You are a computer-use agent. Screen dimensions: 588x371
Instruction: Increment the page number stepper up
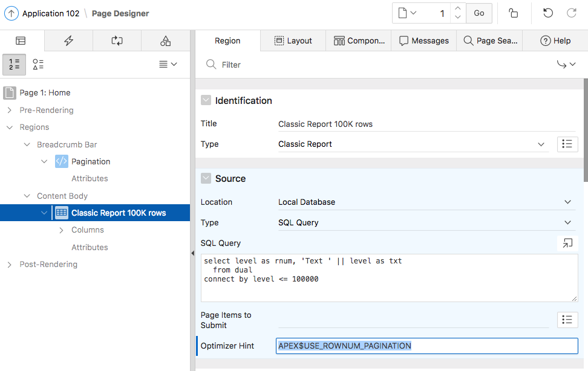click(457, 9)
